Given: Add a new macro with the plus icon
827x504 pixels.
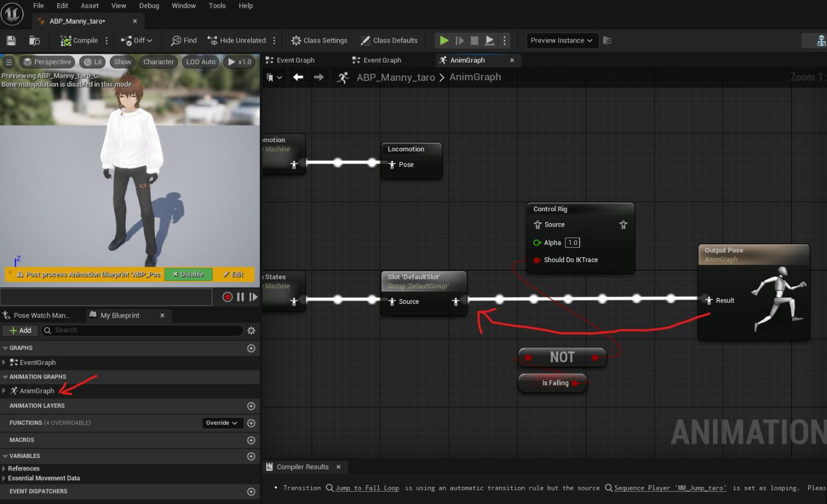Looking at the screenshot, I should coord(251,440).
